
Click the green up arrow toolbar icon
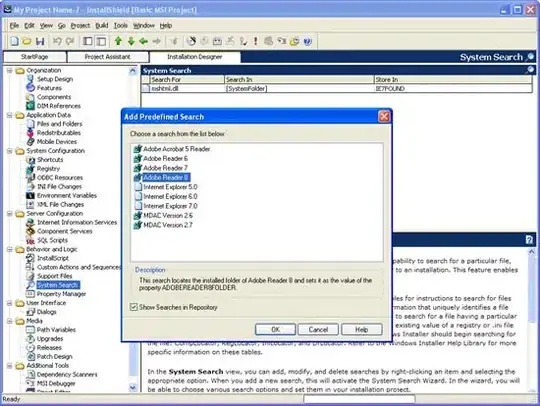[x=118, y=41]
